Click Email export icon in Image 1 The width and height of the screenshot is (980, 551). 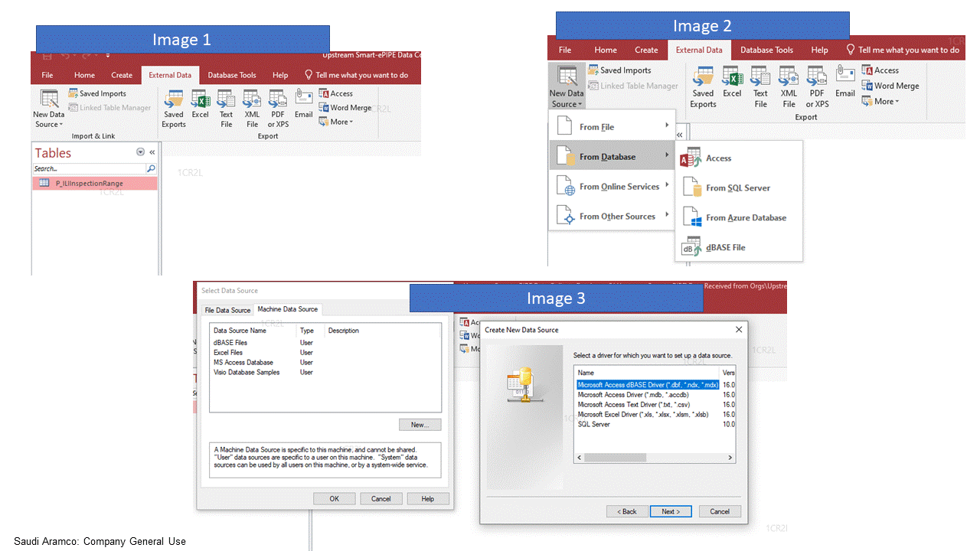pos(304,105)
